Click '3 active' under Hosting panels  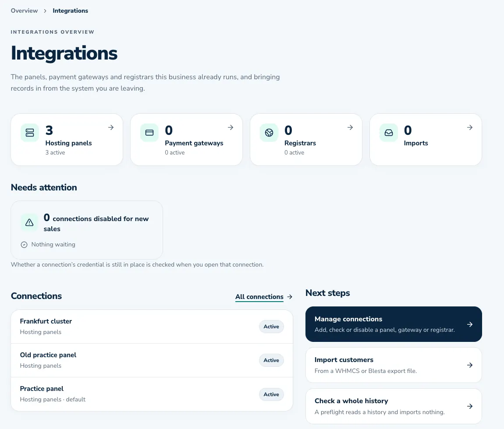(x=55, y=152)
